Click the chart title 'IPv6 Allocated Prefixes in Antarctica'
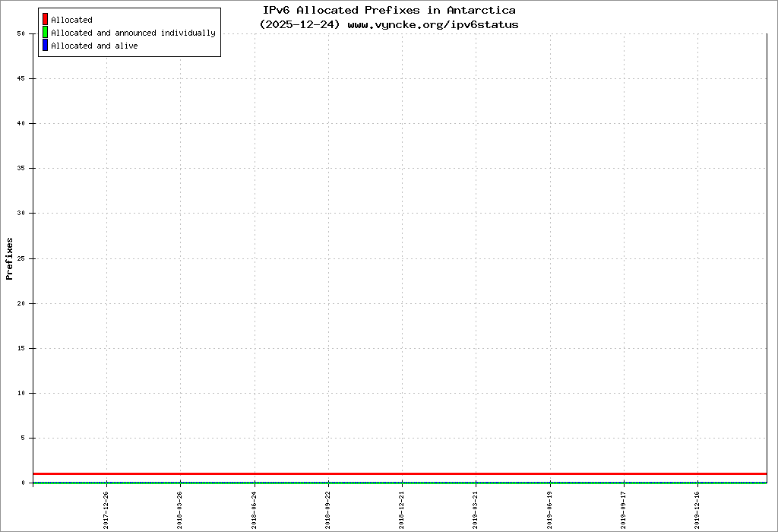Image resolution: width=778 pixels, height=532 pixels. [x=389, y=10]
